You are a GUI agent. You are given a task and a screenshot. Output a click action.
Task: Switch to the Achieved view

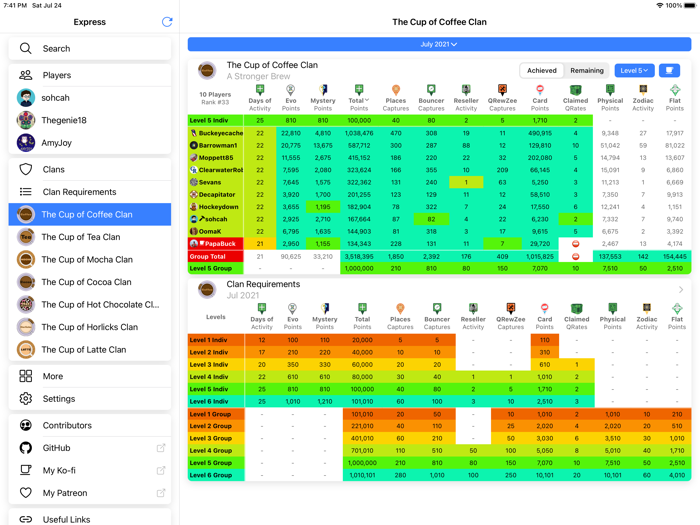point(542,71)
